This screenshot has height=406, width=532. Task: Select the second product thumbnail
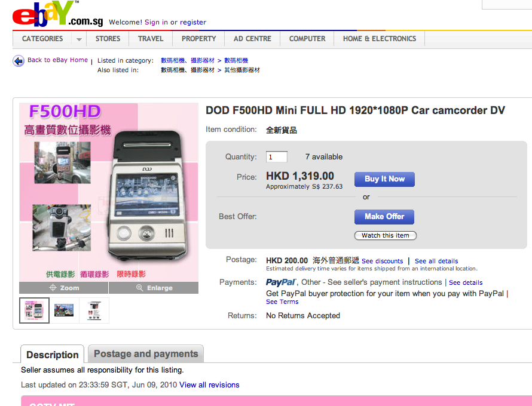(x=64, y=310)
